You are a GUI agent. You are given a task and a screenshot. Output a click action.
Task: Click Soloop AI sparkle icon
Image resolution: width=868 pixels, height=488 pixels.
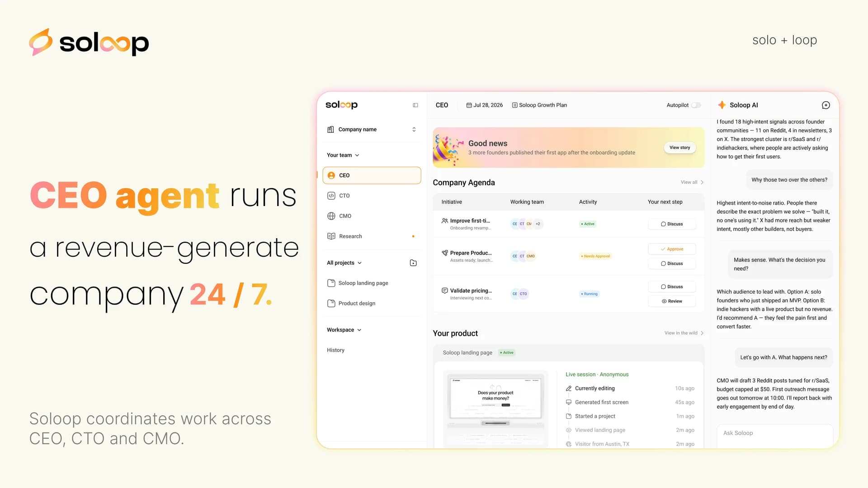[722, 105]
